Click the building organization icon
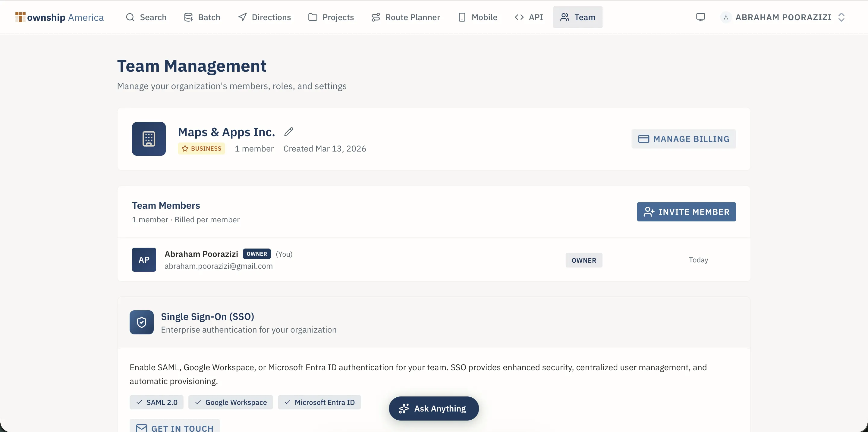This screenshot has height=432, width=868. point(149,139)
